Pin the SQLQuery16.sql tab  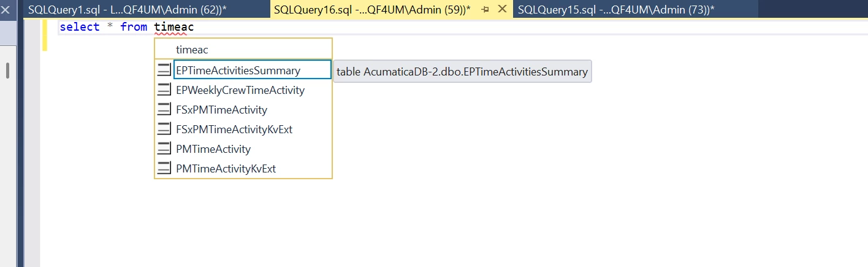point(485,10)
